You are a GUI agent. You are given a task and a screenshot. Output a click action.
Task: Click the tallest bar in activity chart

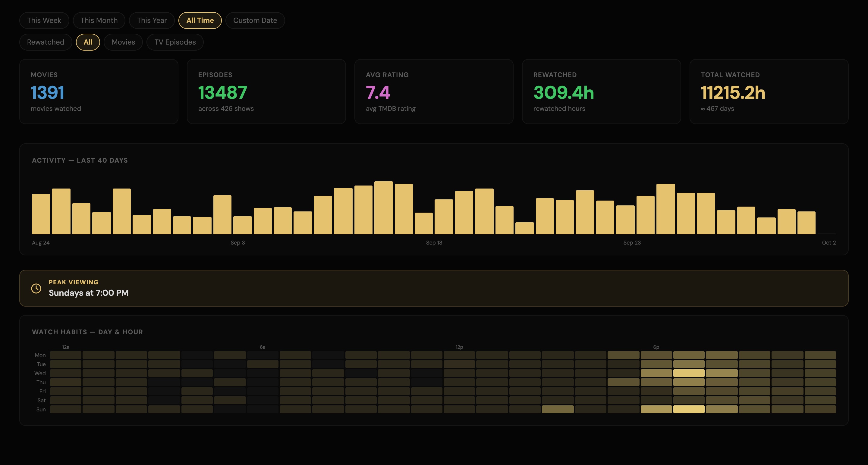click(383, 208)
